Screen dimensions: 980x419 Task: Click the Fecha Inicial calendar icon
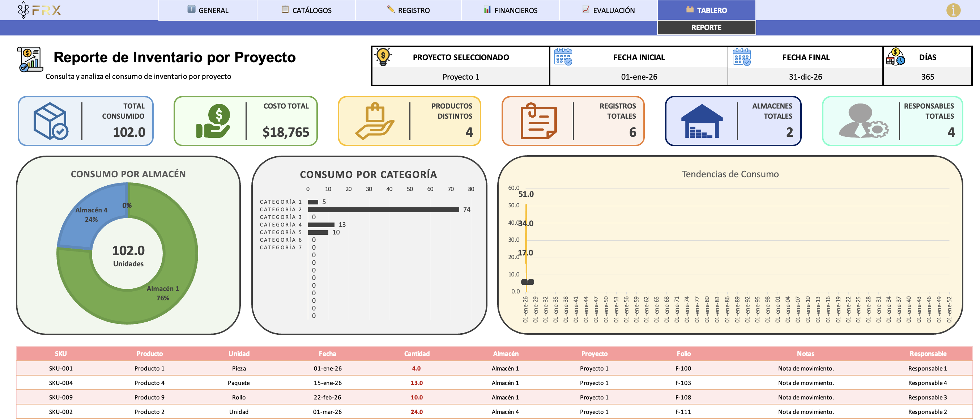563,57
